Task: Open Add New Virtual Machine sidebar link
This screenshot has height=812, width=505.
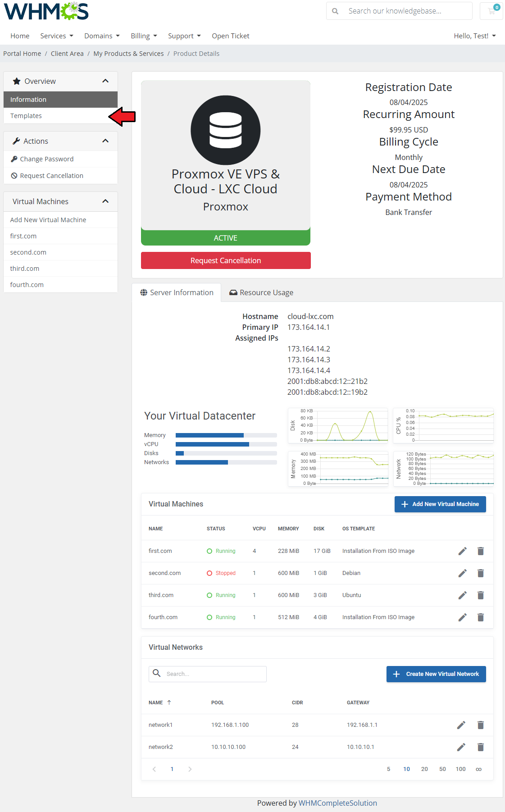Action: pyautogui.click(x=60, y=220)
